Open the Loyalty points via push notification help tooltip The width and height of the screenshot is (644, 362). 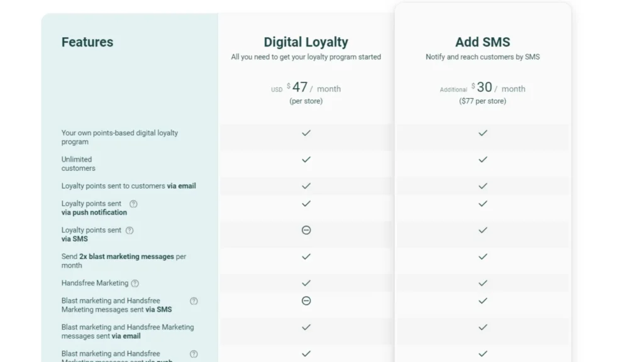(x=133, y=204)
